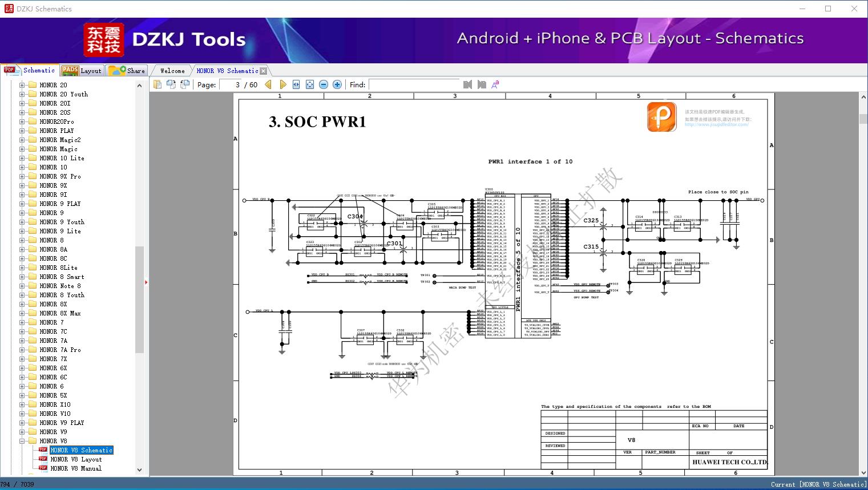
Task: Select the HONOR 20S folder
Action: pyautogui.click(x=55, y=112)
